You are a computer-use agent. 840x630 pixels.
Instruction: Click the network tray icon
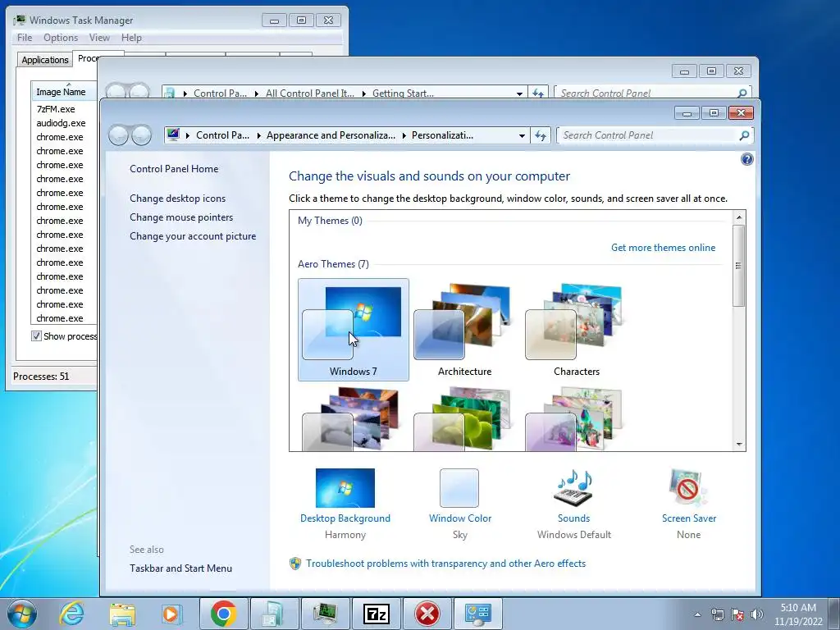(x=717, y=614)
